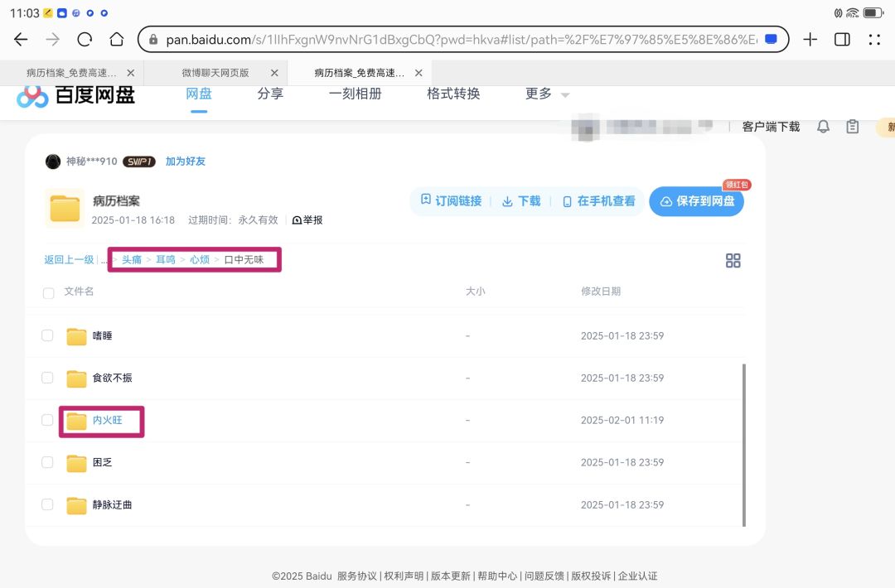Screen dimensions: 895x588
Task: Open the browser four-dot menu icon
Action: (874, 40)
